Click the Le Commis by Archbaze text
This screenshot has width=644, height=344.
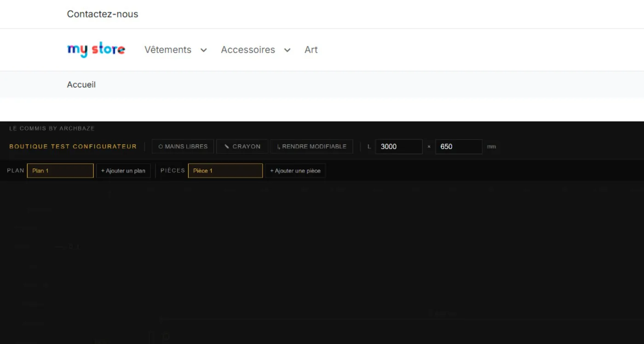point(52,128)
